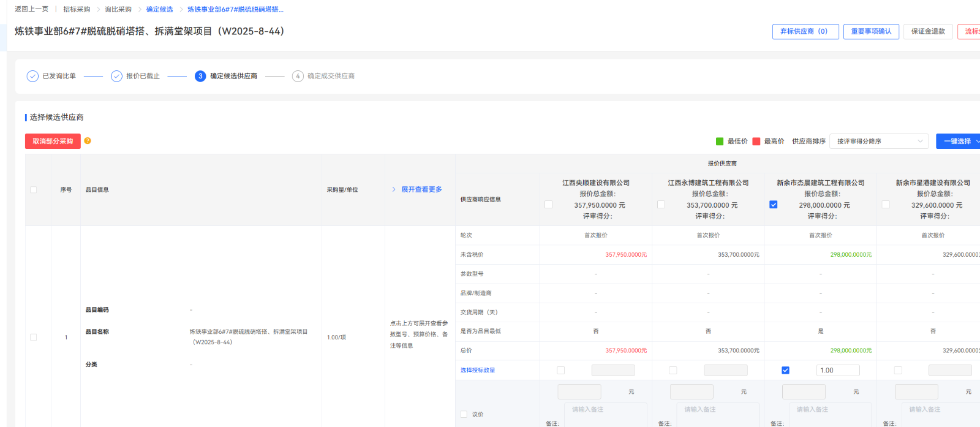This screenshot has width=980, height=427.
Task: Tick the 议价 checkbox
Action: pyautogui.click(x=464, y=414)
